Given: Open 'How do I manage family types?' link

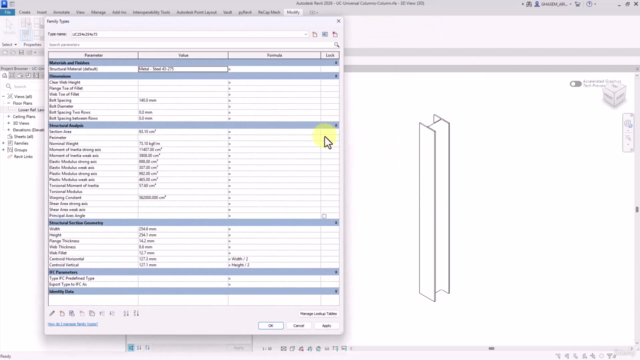Looking at the screenshot, I should coord(73,324).
